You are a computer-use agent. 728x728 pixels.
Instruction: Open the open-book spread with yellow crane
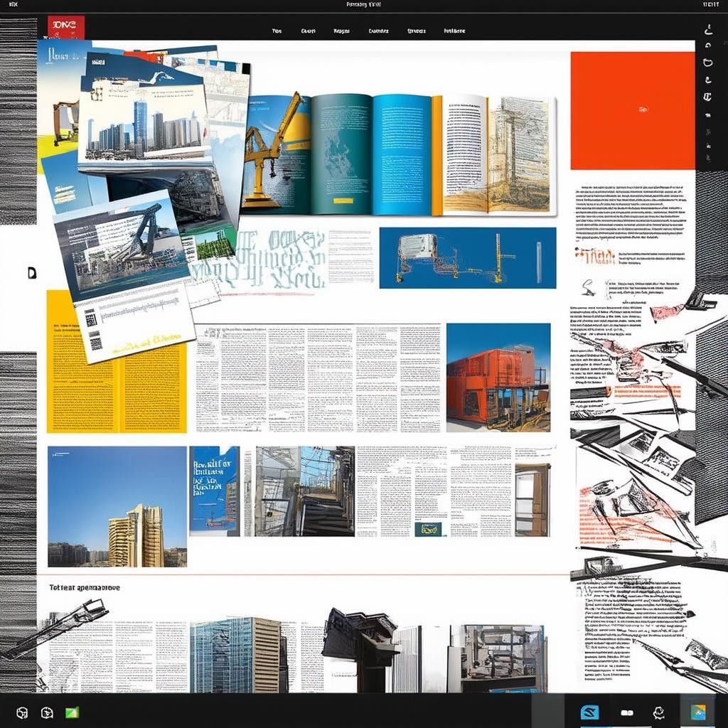(398, 154)
